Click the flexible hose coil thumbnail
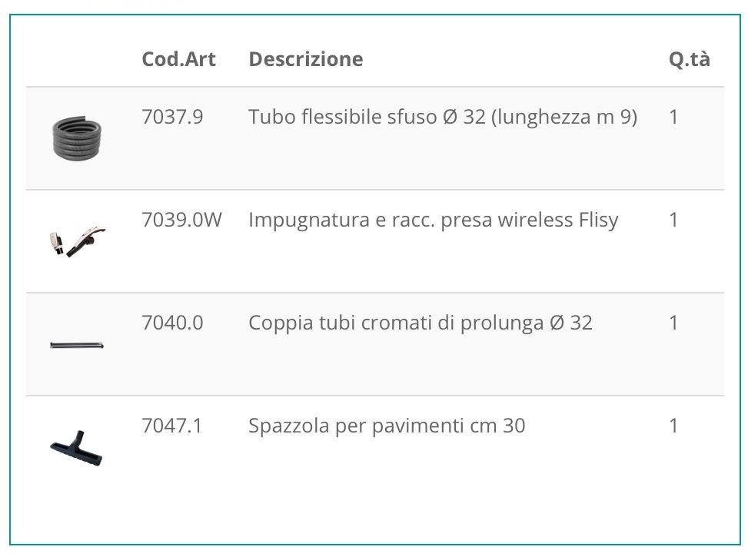This screenshot has width=748, height=560. click(x=77, y=138)
